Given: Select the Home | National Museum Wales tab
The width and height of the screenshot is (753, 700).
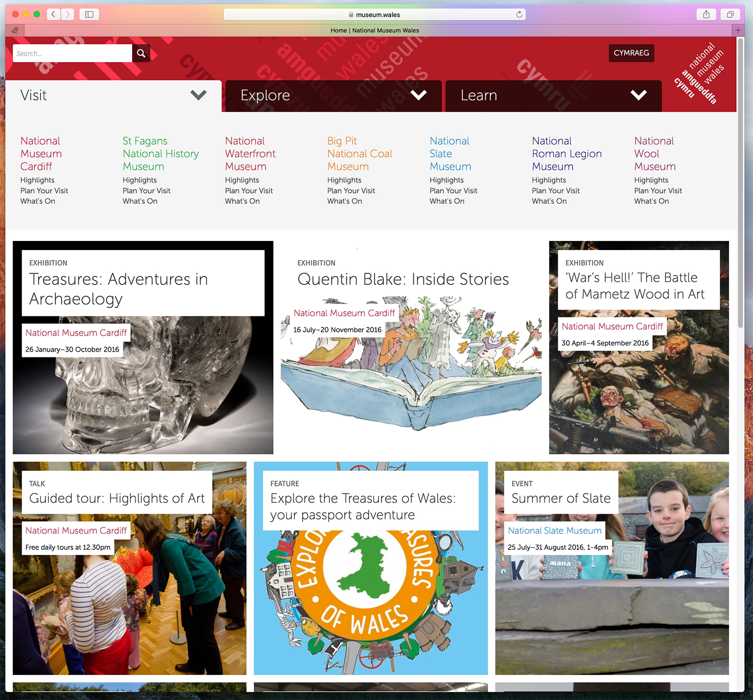Looking at the screenshot, I should 375,30.
